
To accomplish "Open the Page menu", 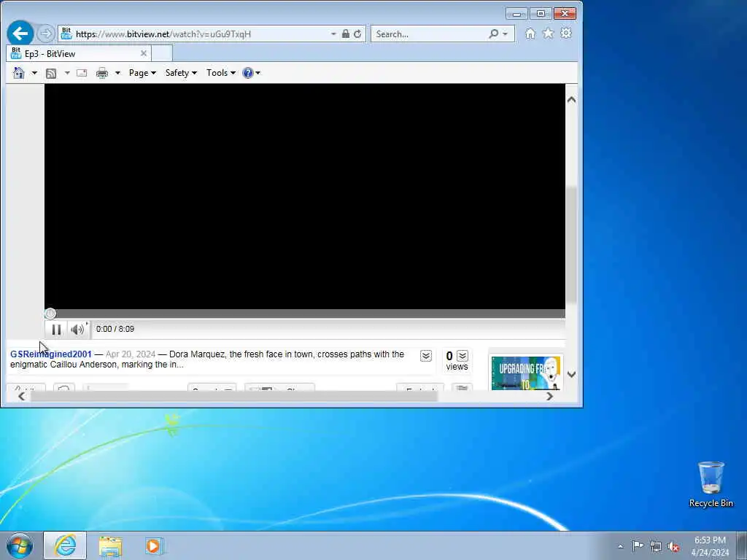I will [x=142, y=73].
